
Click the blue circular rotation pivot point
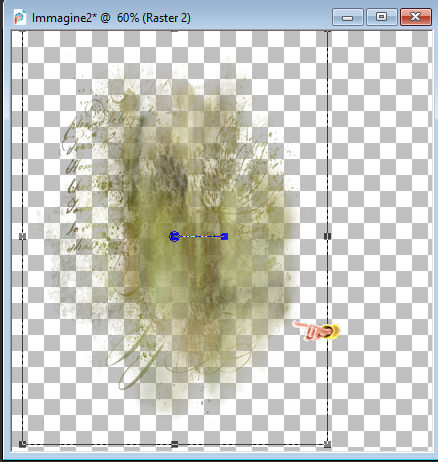click(174, 236)
